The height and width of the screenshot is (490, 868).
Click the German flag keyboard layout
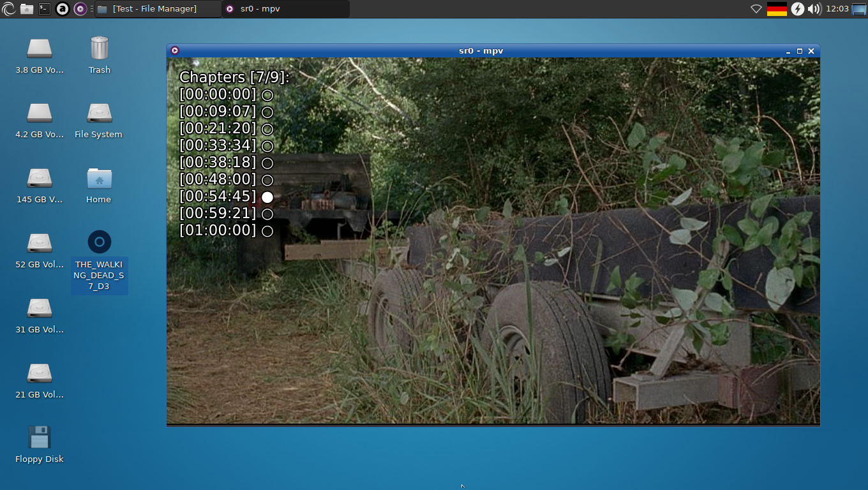777,9
